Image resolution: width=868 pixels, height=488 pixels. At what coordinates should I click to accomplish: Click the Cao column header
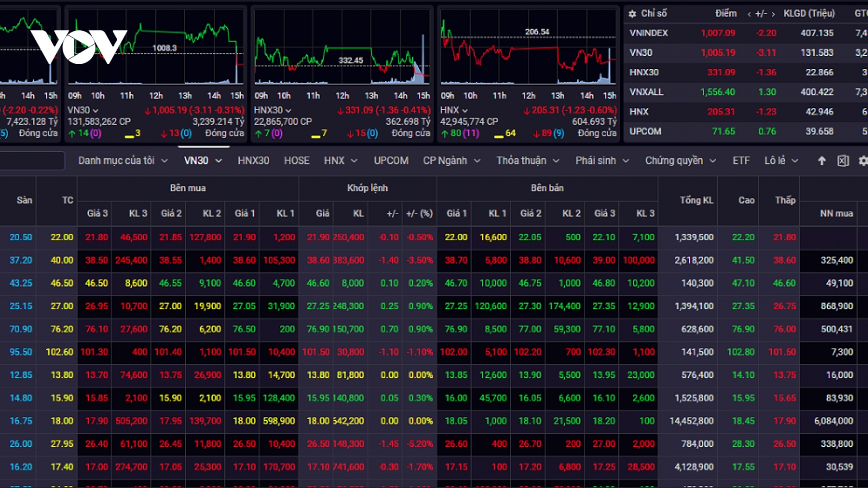coord(746,201)
